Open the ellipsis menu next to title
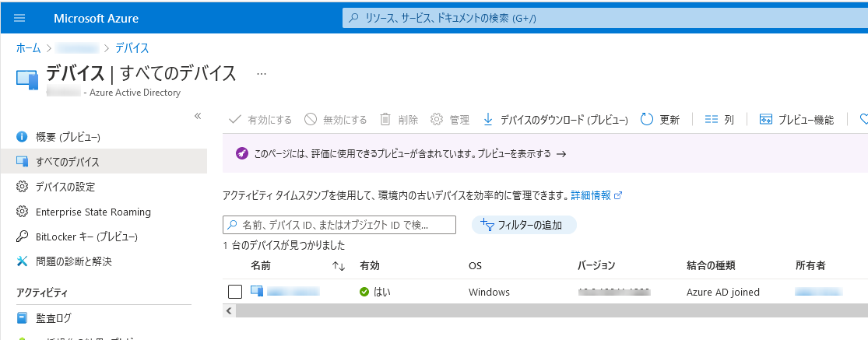 (262, 74)
